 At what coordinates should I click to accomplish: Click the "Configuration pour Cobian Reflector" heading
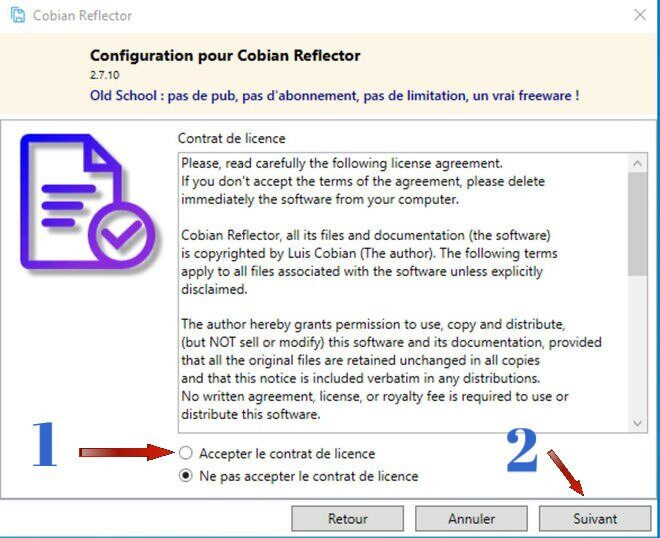[225, 56]
